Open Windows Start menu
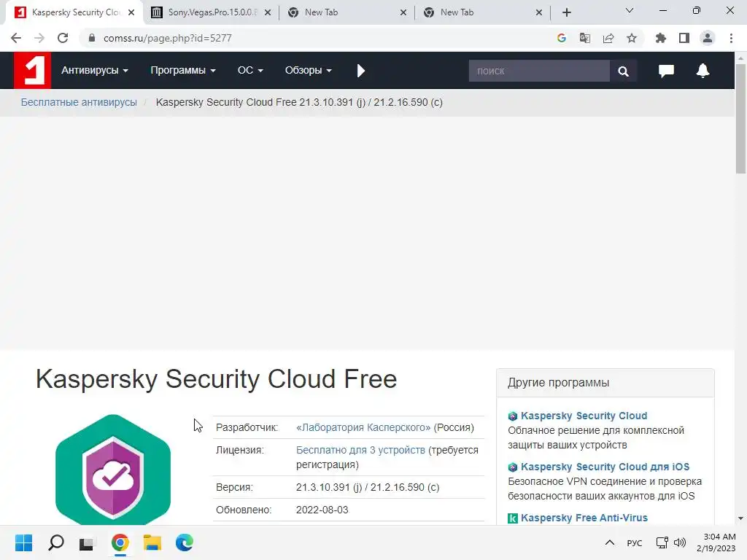The width and height of the screenshot is (747, 560). (23, 542)
